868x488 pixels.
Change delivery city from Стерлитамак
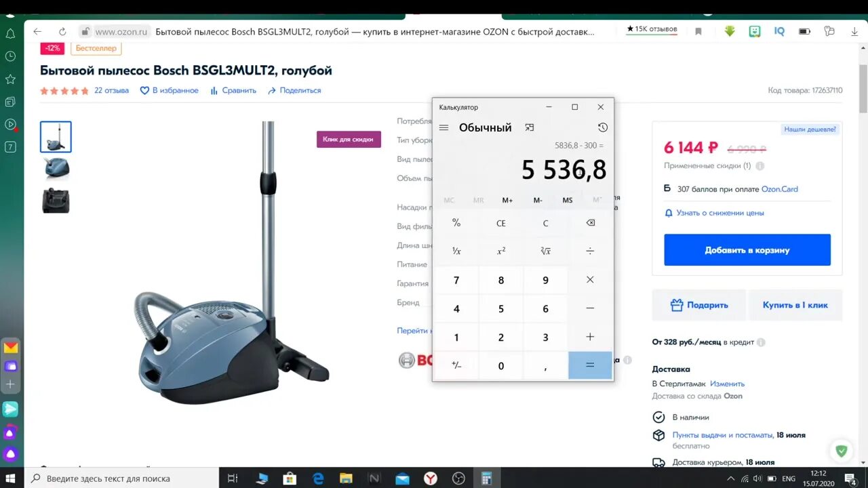[x=728, y=383]
